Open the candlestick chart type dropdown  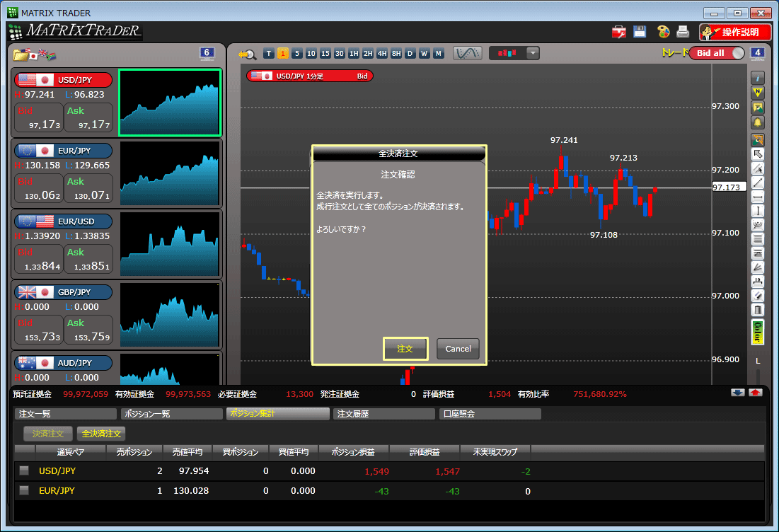click(533, 53)
